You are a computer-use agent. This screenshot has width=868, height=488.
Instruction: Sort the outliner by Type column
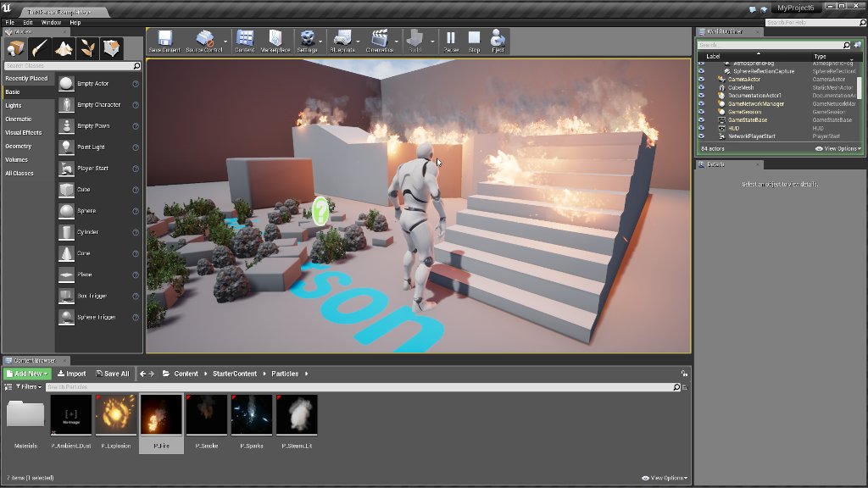820,57
